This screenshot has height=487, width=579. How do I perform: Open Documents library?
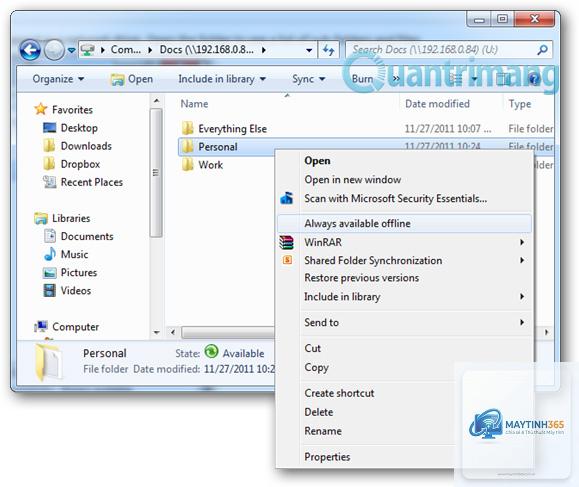click(x=87, y=236)
